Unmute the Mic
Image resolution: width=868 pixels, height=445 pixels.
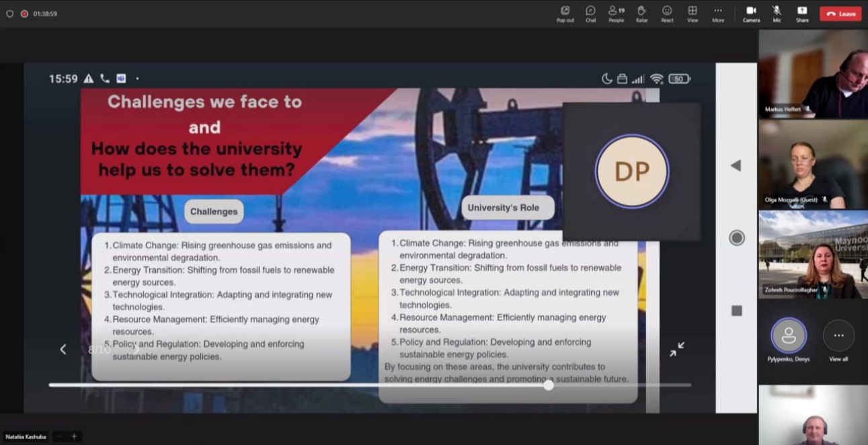(777, 13)
